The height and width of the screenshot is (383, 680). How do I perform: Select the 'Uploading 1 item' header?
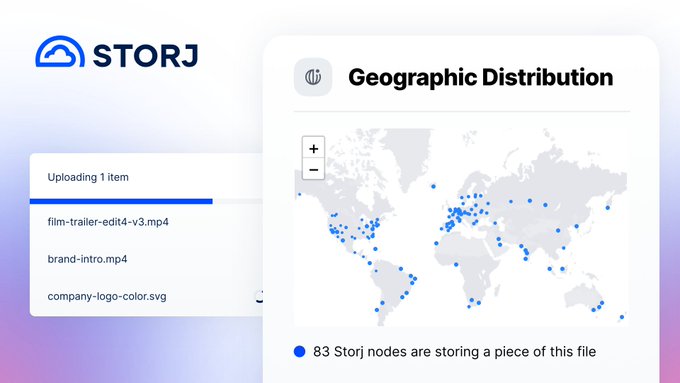click(x=88, y=177)
